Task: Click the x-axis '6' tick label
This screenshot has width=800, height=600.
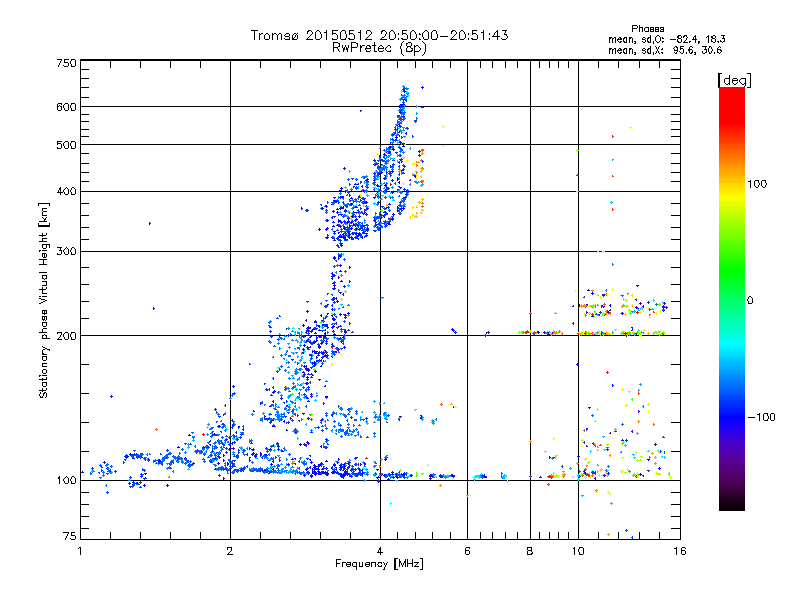Action: (467, 551)
